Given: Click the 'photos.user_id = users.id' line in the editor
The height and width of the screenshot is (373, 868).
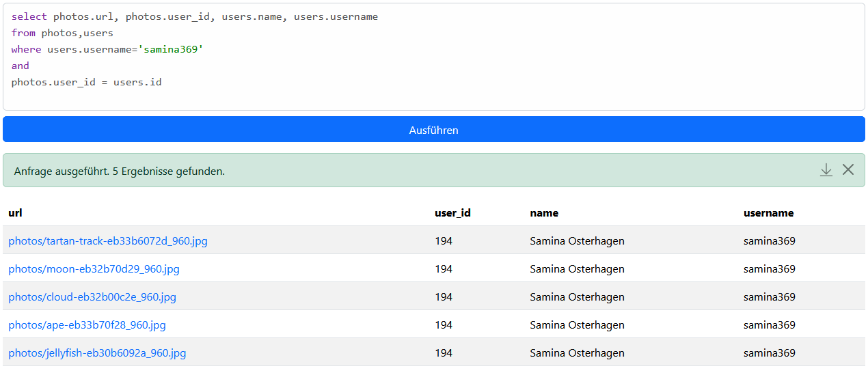Looking at the screenshot, I should [86, 82].
